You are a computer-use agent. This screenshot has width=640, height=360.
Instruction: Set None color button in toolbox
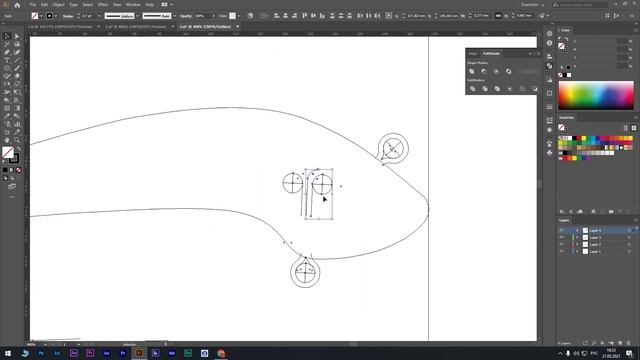[18, 170]
